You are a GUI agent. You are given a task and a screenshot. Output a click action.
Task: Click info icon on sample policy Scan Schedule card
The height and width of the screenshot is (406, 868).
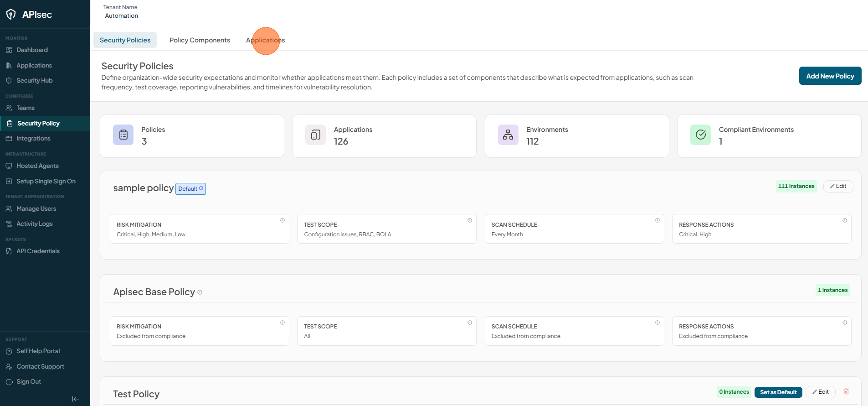pos(657,220)
